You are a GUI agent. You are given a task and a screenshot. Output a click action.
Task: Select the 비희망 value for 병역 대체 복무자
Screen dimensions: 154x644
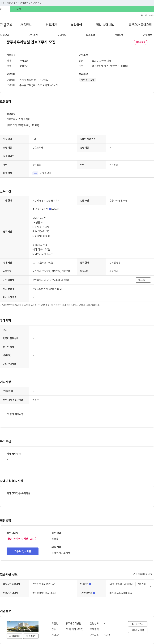click(35, 400)
